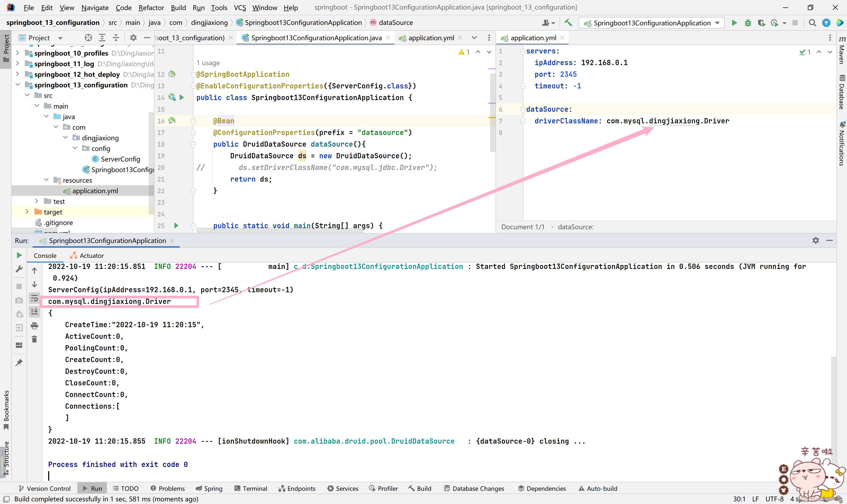Rerun application from the Run panel
Screen dimensions: 847x504
point(19,255)
